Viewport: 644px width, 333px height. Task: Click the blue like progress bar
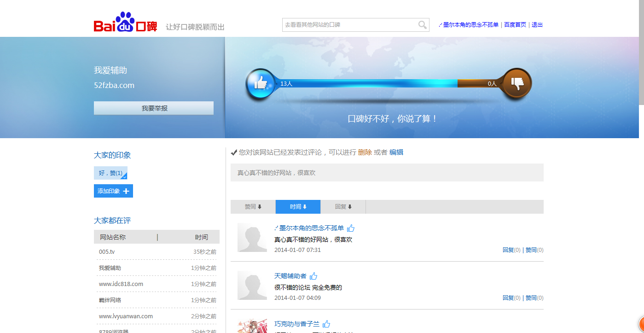tap(366, 84)
